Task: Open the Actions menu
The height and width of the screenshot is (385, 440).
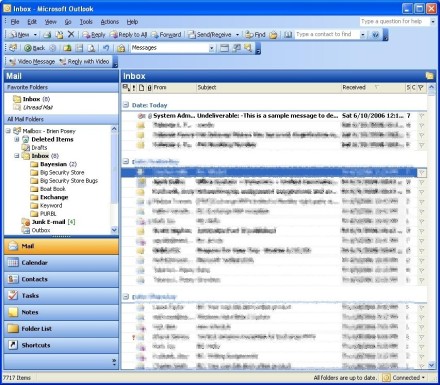Action: point(110,22)
